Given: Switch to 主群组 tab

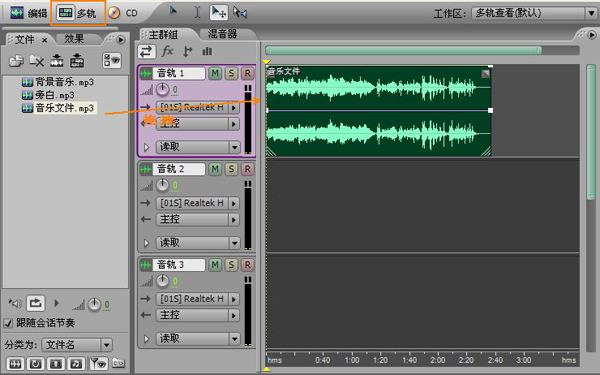Looking at the screenshot, I should 163,35.
